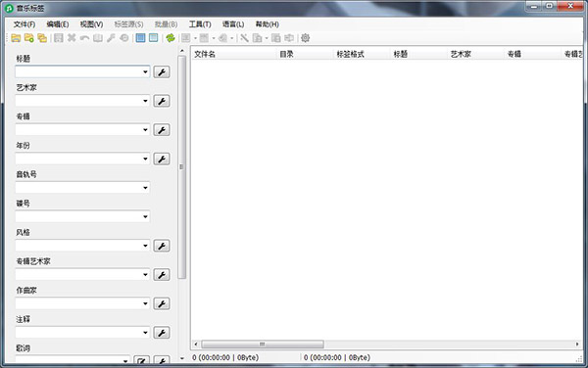Screen dimensions: 588x368
Task: Click the wrench button beside 标题 field
Action: [x=162, y=71]
